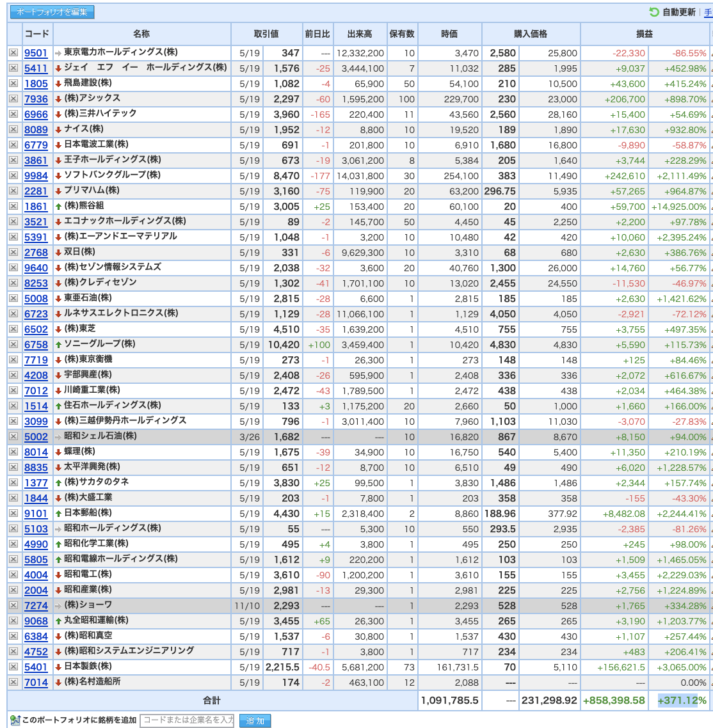This screenshot has height=728, width=713.
Task: Click the trade price 10,420 for ソニーグループ
Action: point(284,345)
